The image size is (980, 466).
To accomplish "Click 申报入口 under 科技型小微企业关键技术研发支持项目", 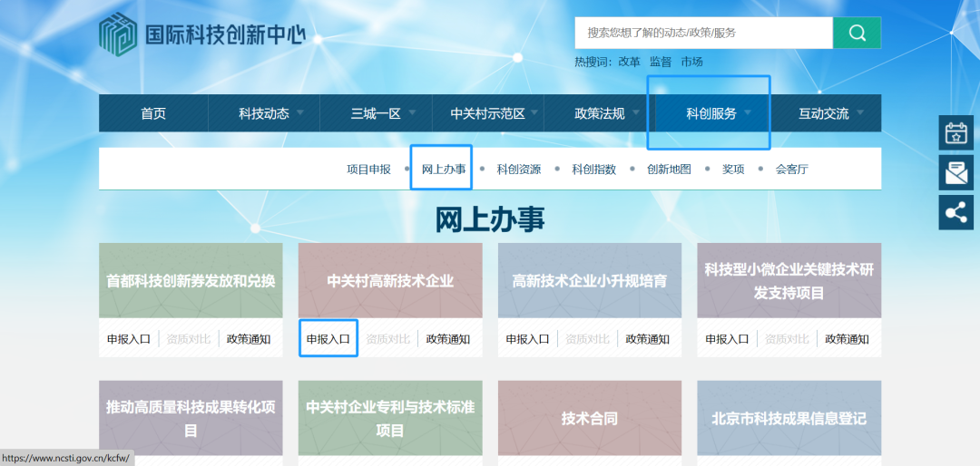I will click(727, 339).
